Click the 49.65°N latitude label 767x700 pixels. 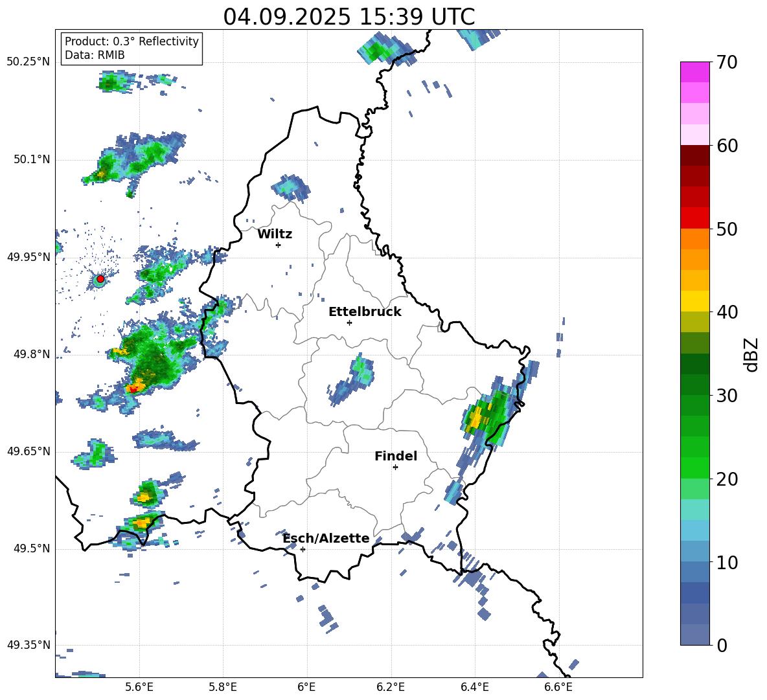29,451
